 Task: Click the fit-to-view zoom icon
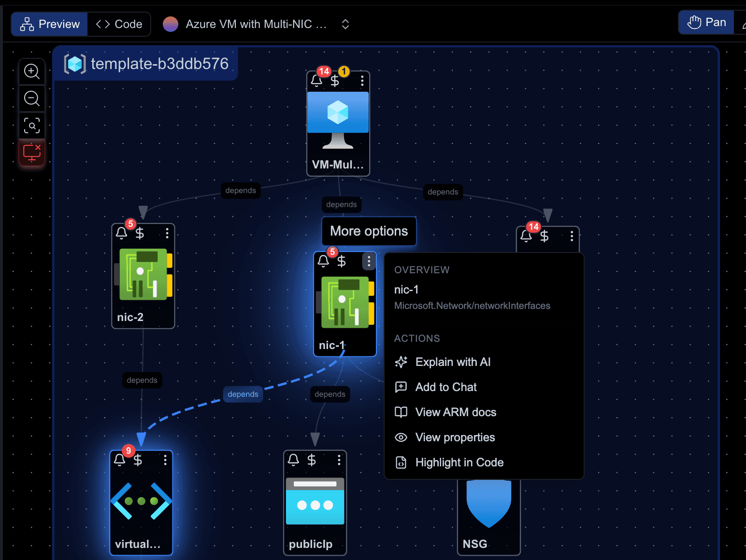(32, 126)
